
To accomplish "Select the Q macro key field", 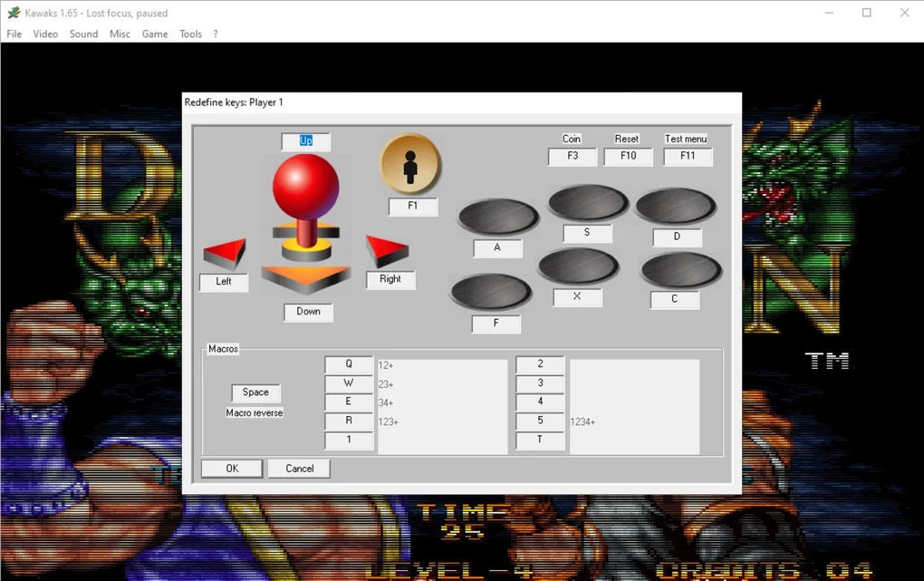I will tap(349, 364).
